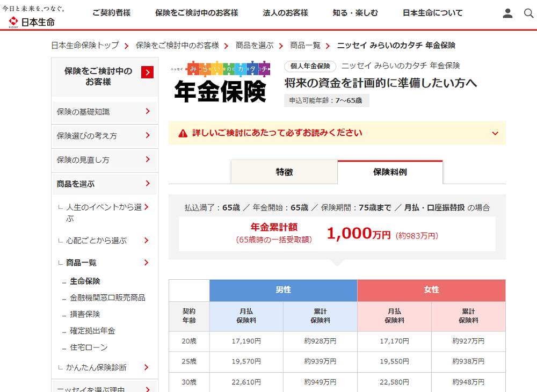This screenshot has width=537, height=392.
Task: Click the 個人年金保険 category badge
Action: point(310,66)
